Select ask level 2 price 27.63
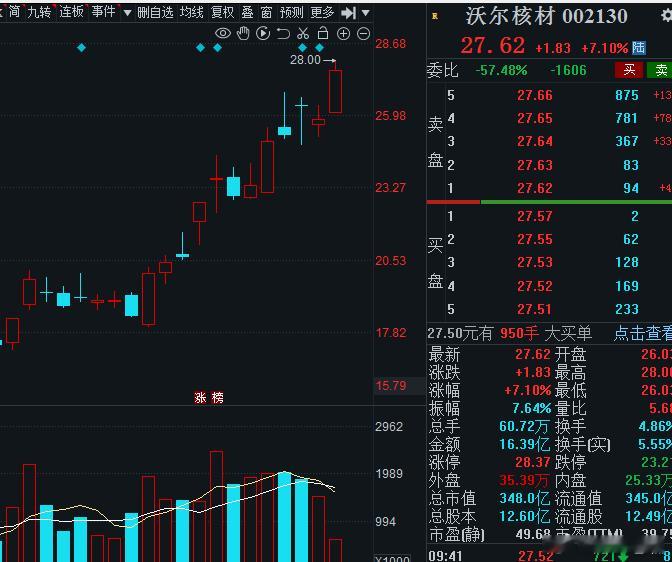Image resolution: width=672 pixels, height=562 pixels. click(534, 165)
